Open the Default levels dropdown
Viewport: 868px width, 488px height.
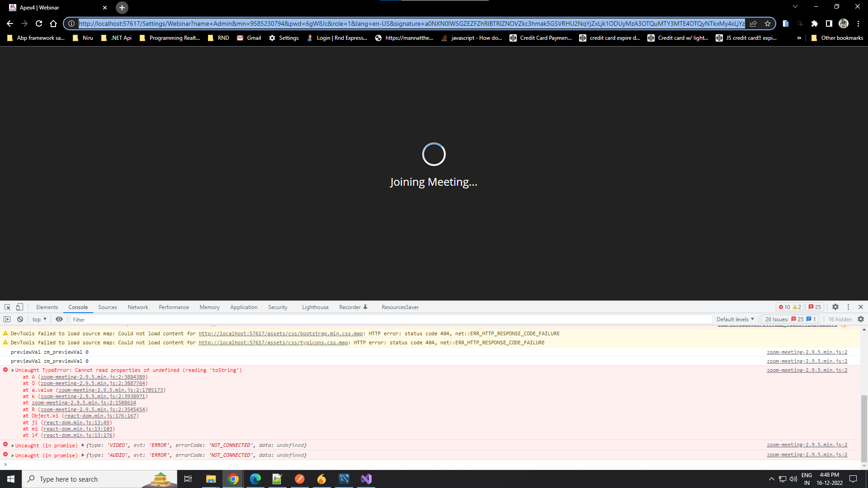(735, 319)
